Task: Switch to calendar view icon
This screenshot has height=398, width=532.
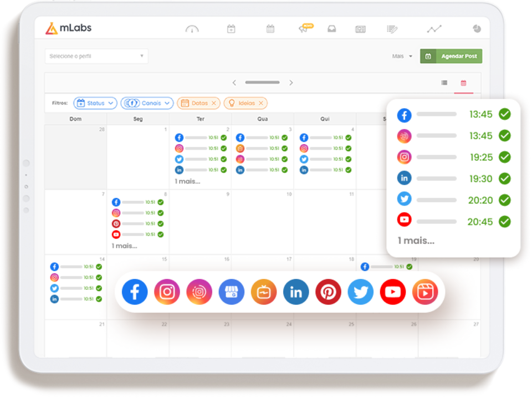Action: pyautogui.click(x=463, y=83)
